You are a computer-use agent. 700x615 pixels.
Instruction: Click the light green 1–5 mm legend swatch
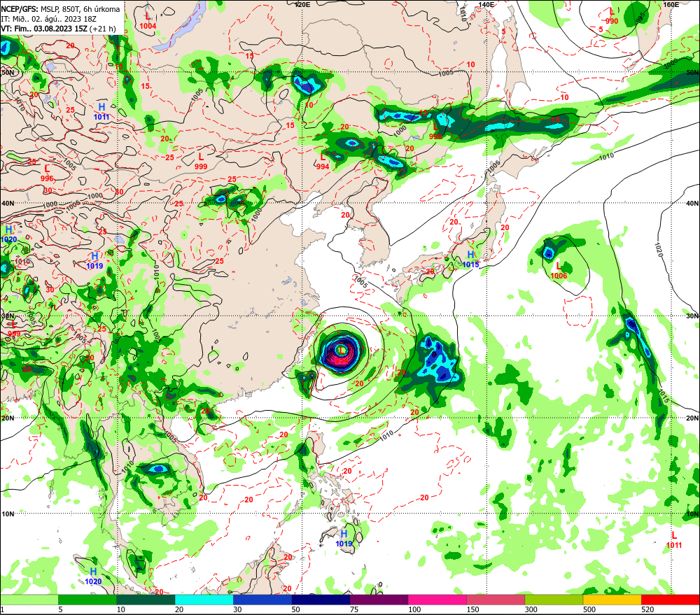tap(29, 600)
